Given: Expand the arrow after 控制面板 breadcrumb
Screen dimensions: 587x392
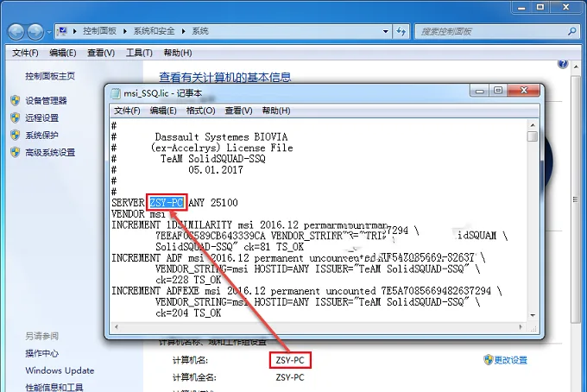Looking at the screenshot, I should tap(125, 31).
